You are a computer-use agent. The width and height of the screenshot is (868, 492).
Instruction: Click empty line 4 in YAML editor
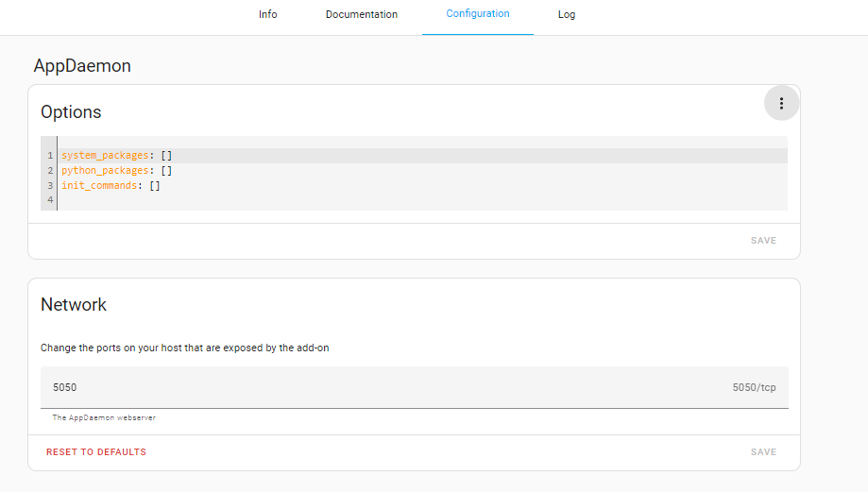422,200
